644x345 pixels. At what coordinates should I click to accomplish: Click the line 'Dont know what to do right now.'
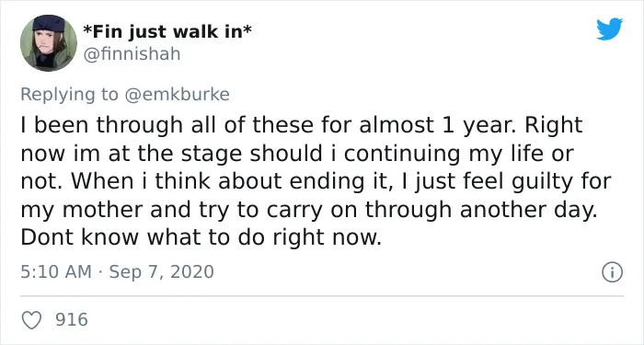[x=201, y=237]
